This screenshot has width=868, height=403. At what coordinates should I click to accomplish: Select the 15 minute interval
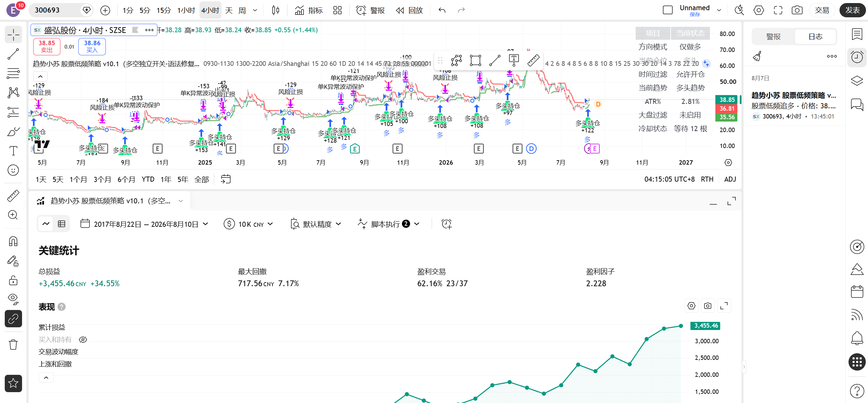click(x=163, y=11)
